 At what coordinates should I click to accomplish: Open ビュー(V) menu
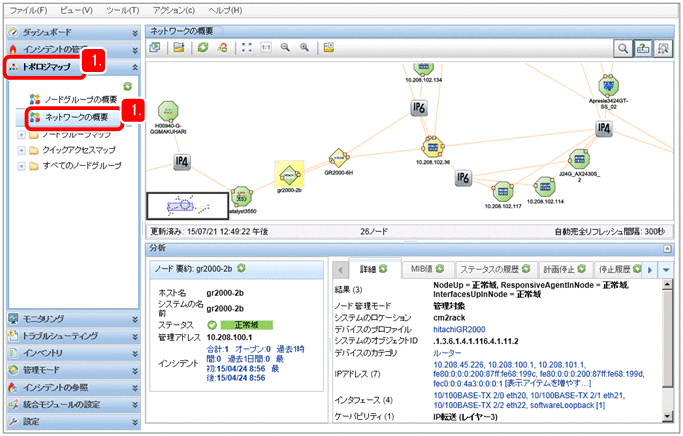(77, 10)
